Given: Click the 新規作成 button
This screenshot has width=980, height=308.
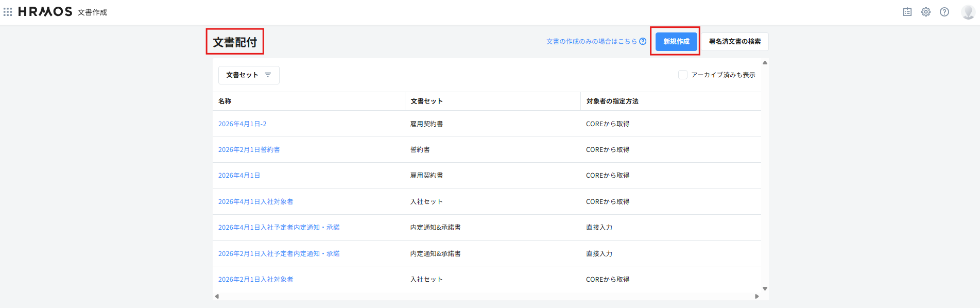Looking at the screenshot, I should (x=676, y=42).
